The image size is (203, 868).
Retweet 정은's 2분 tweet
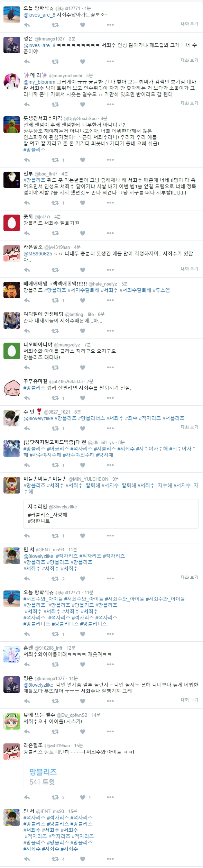point(55,61)
